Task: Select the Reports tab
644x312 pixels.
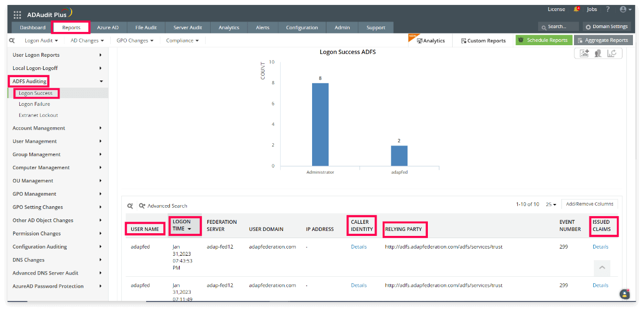Action: click(x=72, y=28)
